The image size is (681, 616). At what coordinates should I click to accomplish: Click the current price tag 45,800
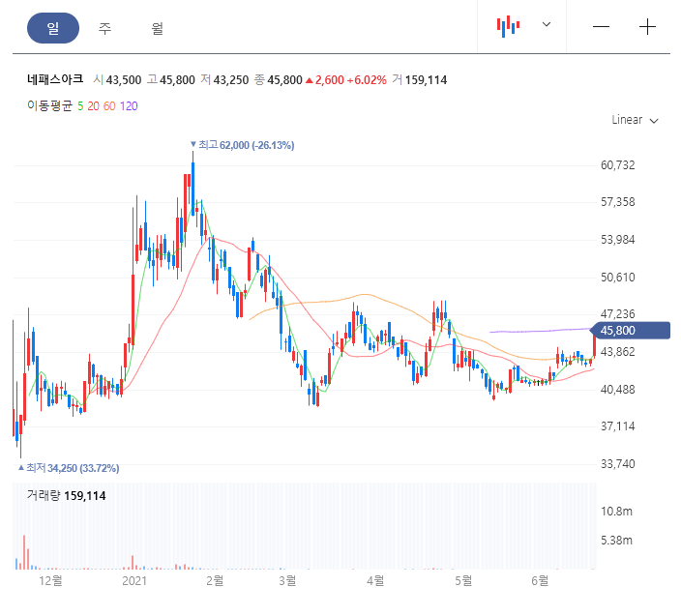[631, 331]
